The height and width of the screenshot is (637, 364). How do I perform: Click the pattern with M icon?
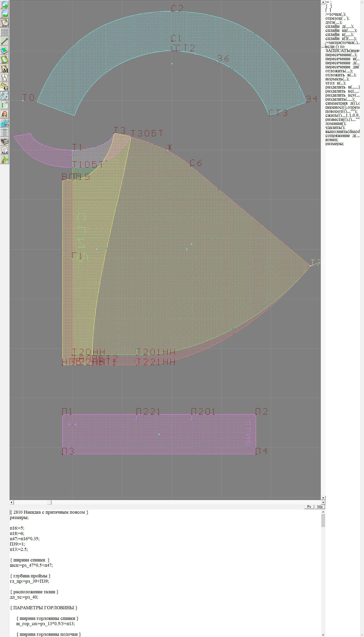(5, 69)
